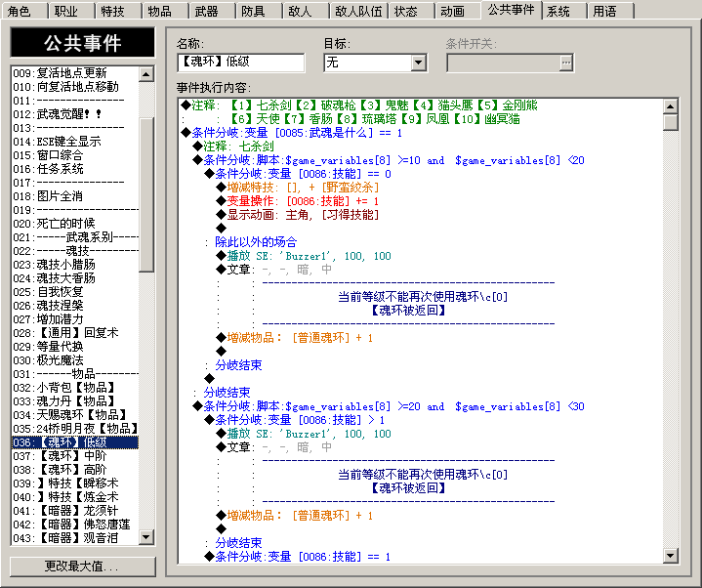Select command 条件分歧:变量 [0086:技能] == 0
This screenshot has height=588, width=702.
coord(298,174)
